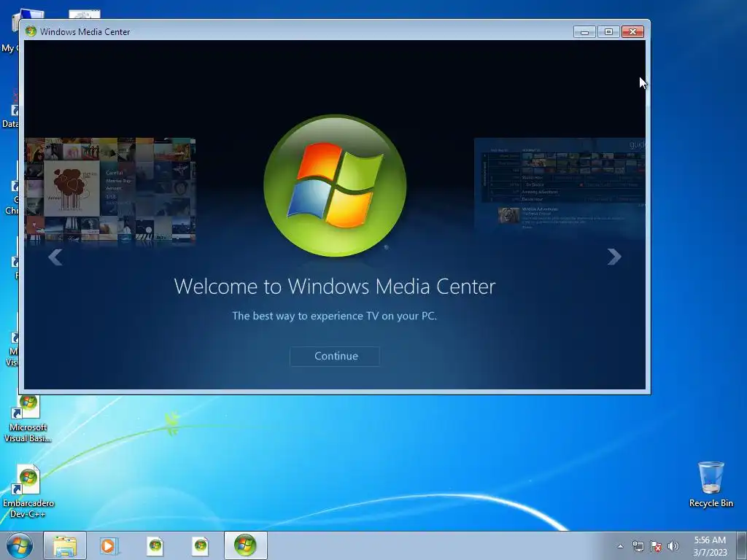Click the document icon left of the active Media Center button

click(x=200, y=545)
